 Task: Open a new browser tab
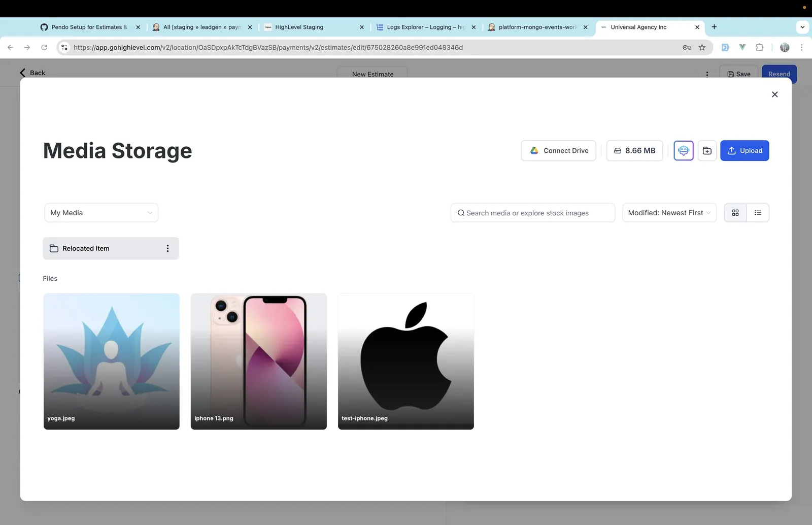[714, 27]
